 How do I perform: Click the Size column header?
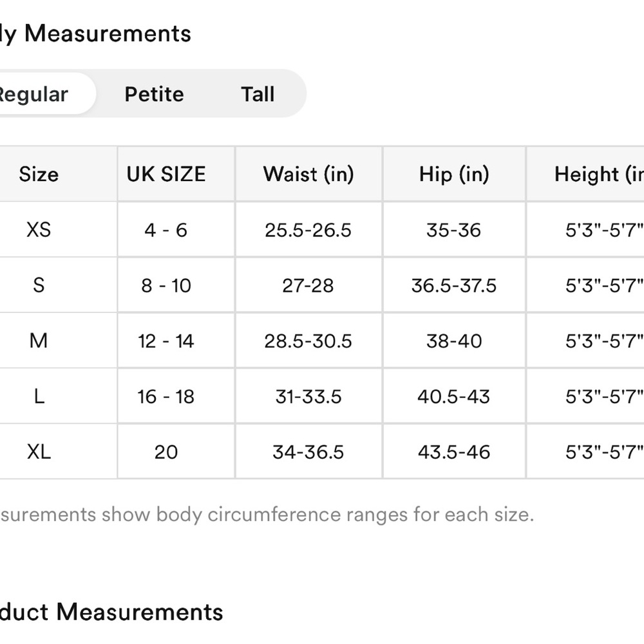[39, 174]
